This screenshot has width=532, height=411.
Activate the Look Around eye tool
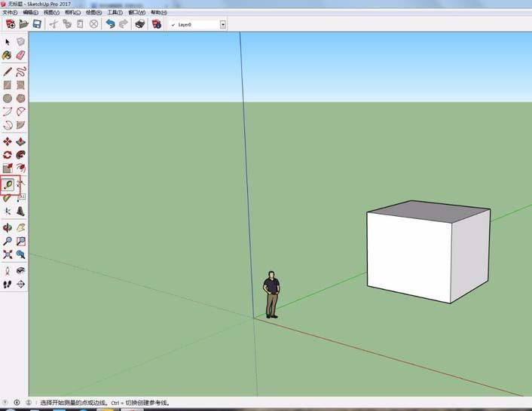coord(20,271)
